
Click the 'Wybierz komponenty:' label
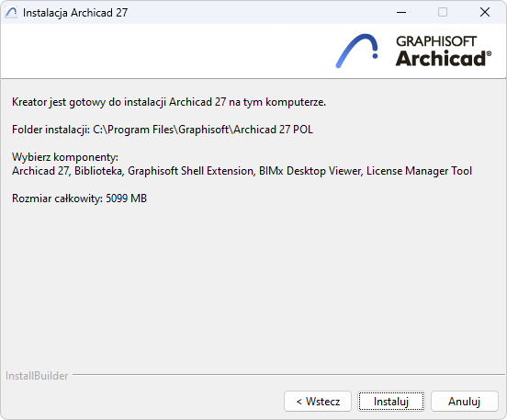[x=65, y=157]
